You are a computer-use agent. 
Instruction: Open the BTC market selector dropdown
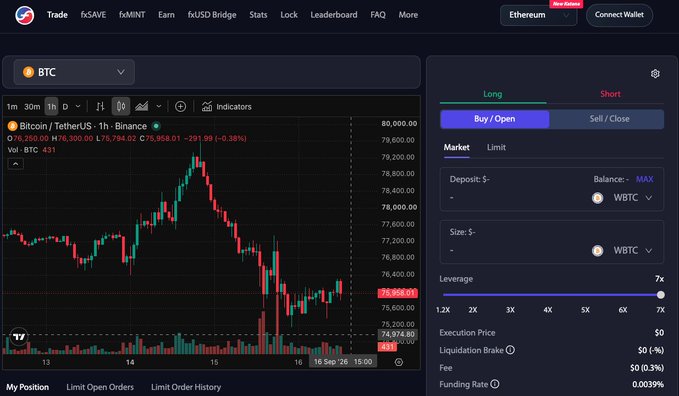pos(74,72)
